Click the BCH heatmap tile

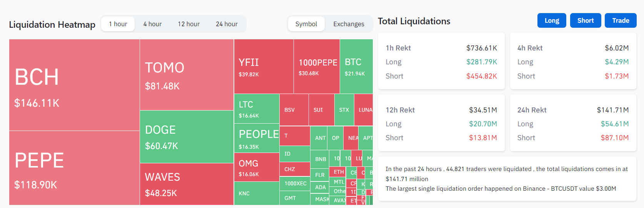tap(74, 85)
